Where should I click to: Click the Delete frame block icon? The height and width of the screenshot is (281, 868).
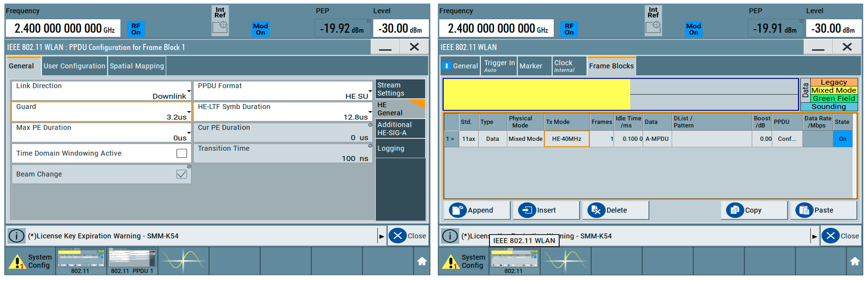596,210
